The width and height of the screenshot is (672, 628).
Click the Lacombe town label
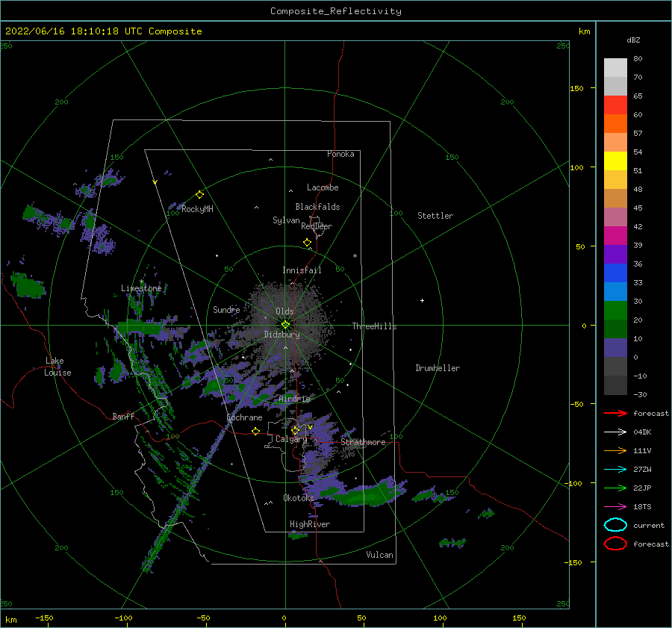tap(323, 187)
